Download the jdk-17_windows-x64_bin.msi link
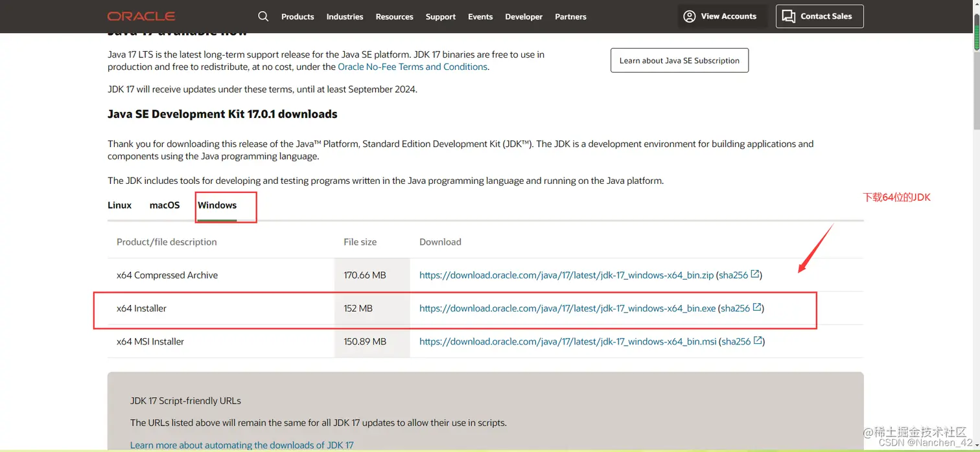This screenshot has height=452, width=980. [568, 341]
